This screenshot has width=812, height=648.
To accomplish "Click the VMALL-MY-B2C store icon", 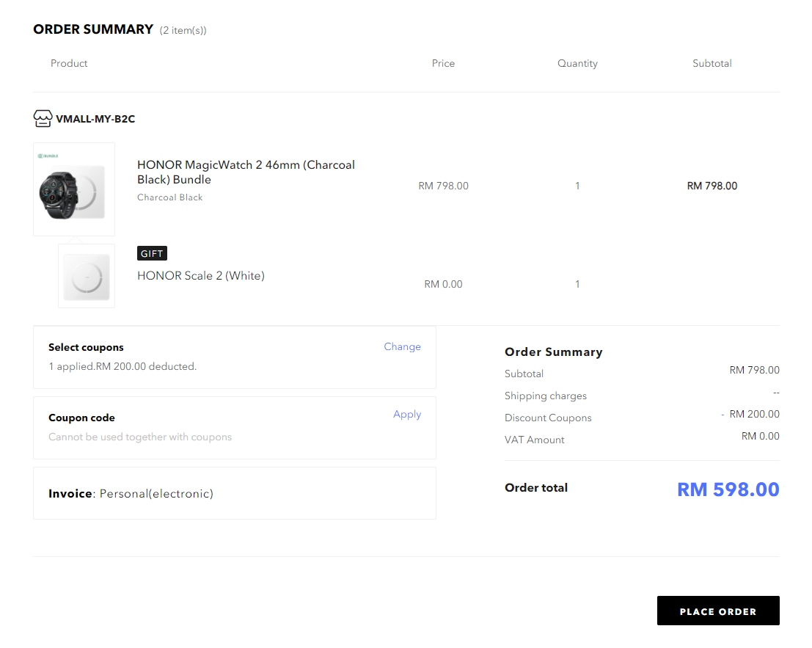I will [43, 118].
